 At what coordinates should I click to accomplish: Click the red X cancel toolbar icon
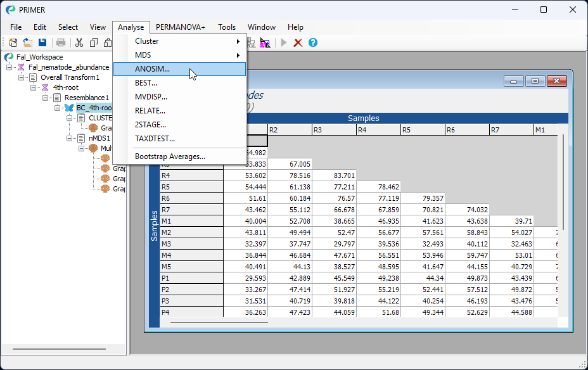point(298,42)
